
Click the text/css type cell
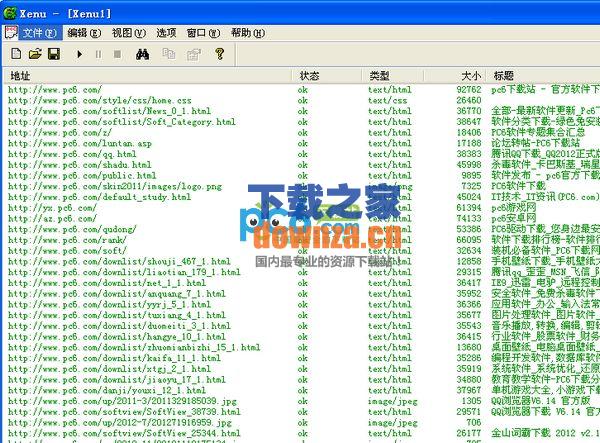[x=388, y=100]
